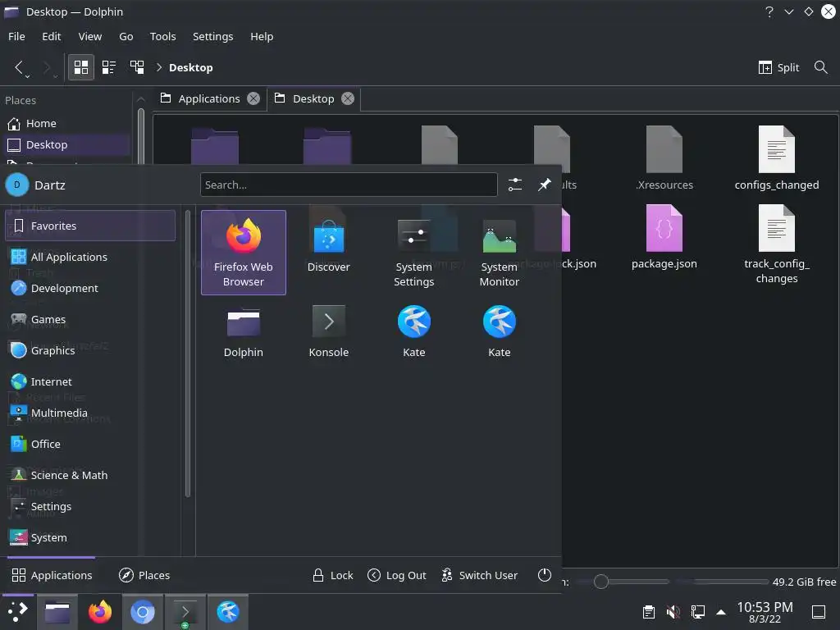Open the Science & Math category

[90, 475]
